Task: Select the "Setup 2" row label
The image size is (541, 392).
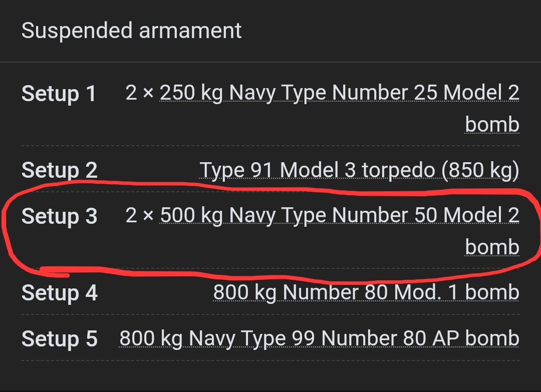Action: [x=59, y=171]
